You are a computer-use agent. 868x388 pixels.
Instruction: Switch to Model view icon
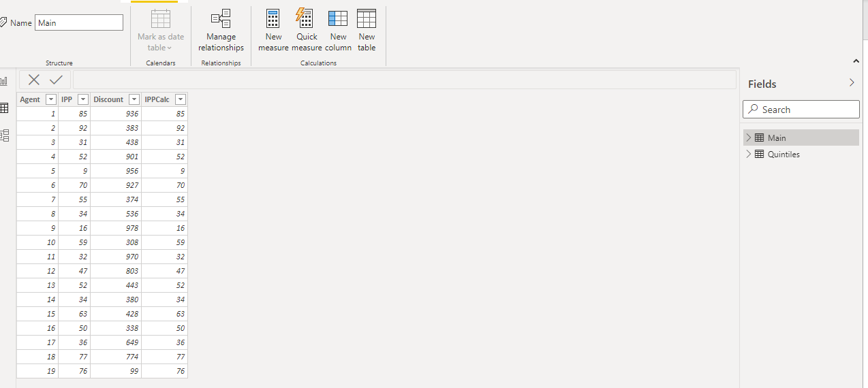click(3, 135)
